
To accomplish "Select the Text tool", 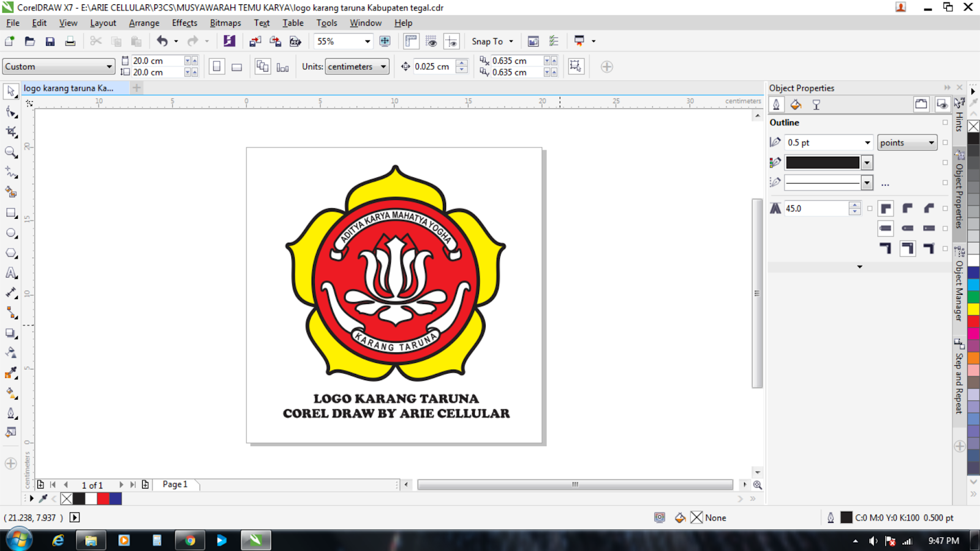I will coord(11,273).
